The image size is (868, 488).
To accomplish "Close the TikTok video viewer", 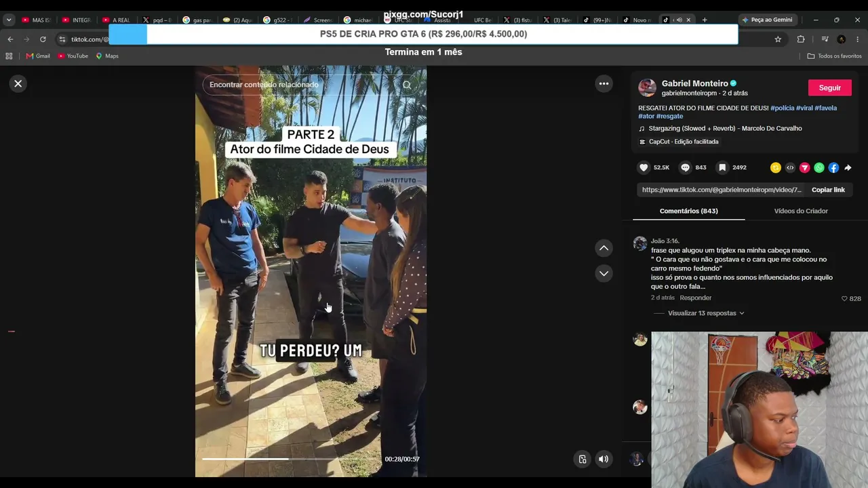I will pos(18,83).
